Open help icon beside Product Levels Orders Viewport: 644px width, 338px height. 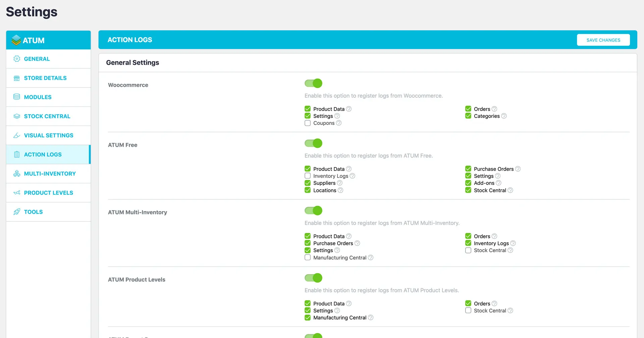point(494,303)
